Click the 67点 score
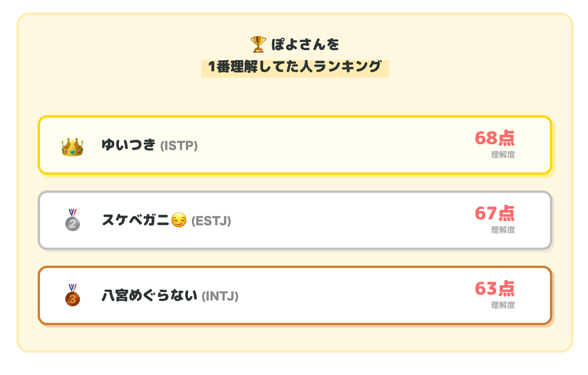The width and height of the screenshot is (588, 375). 495,213
